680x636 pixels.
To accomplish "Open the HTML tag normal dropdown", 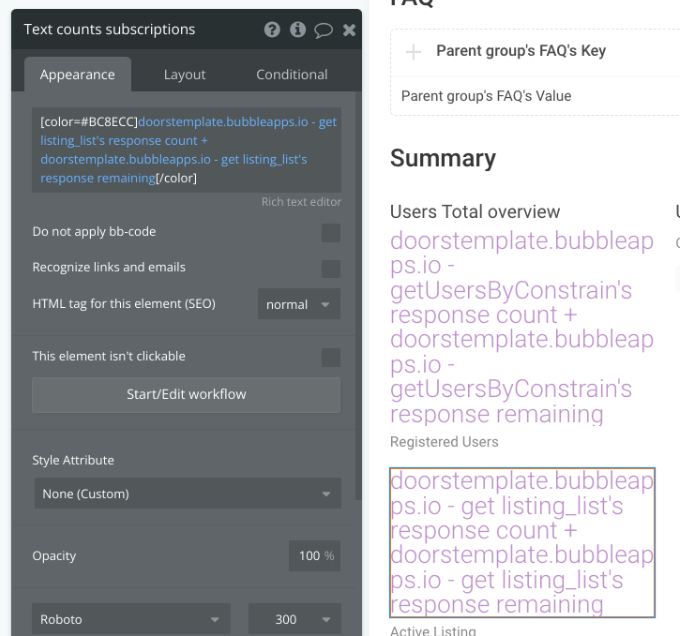I will pos(299,304).
